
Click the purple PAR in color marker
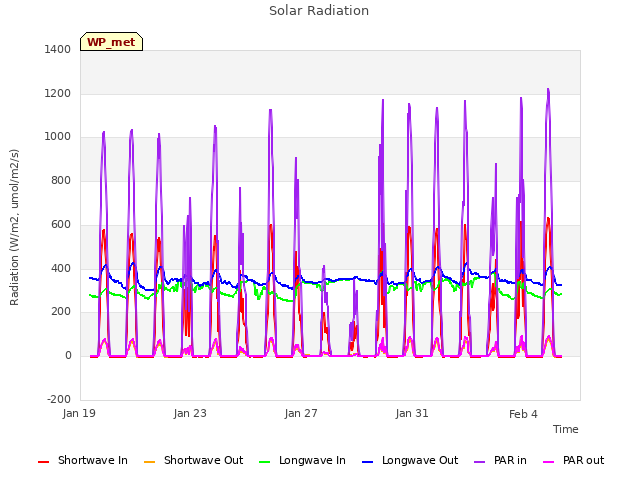point(480,462)
